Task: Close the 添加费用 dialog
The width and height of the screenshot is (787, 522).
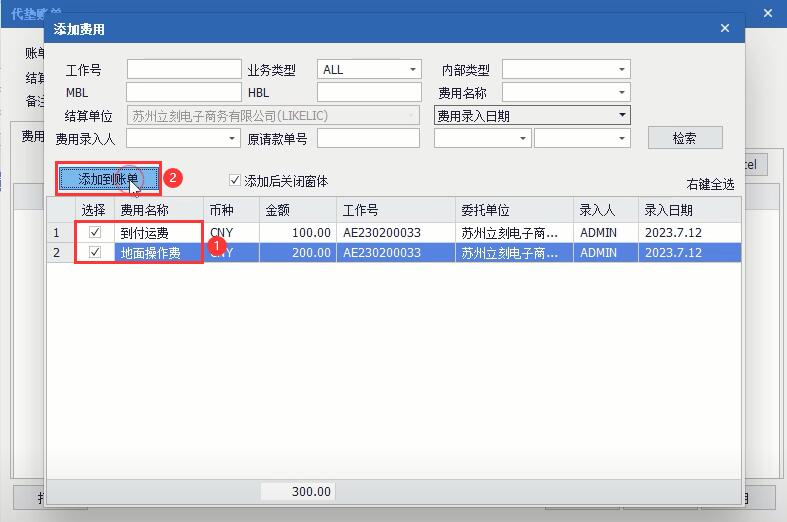Action: pyautogui.click(x=724, y=29)
